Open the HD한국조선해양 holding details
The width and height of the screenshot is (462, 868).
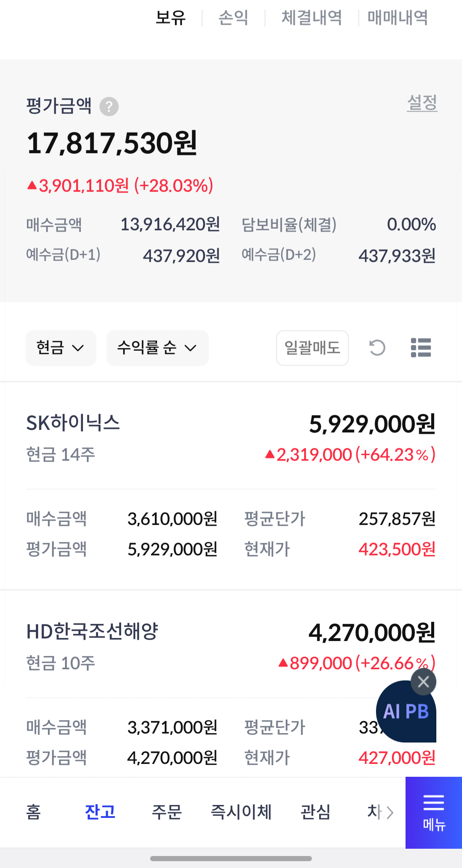click(x=92, y=632)
